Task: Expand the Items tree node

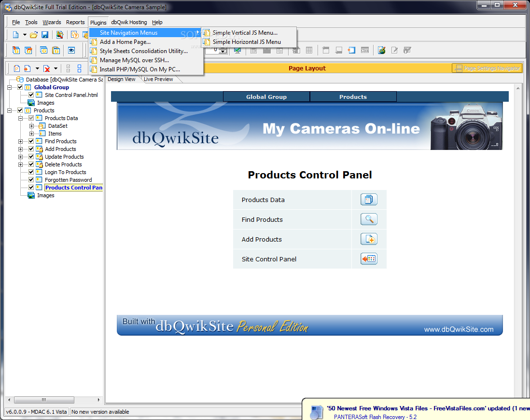Action: [31, 134]
